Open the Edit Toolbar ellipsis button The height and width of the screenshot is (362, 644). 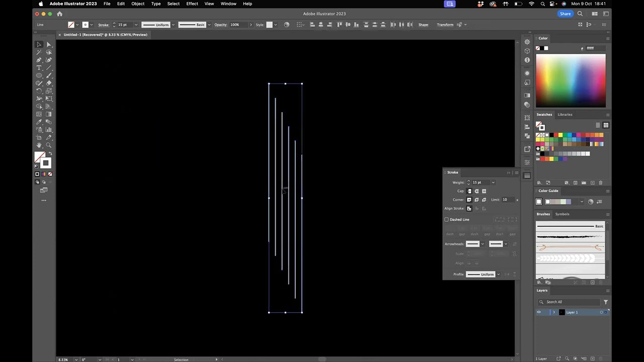[44, 200]
